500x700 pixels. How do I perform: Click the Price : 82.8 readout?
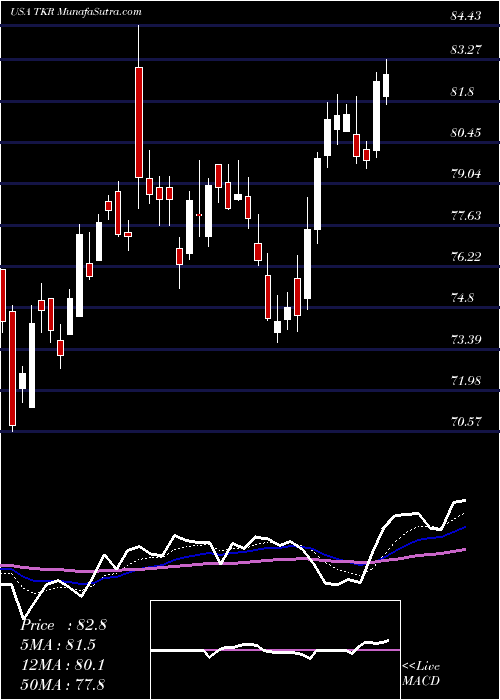(x=63, y=625)
